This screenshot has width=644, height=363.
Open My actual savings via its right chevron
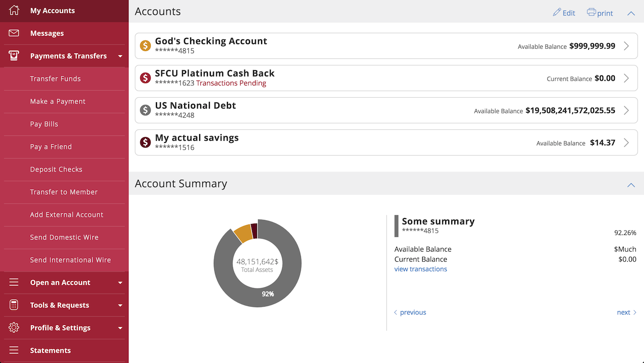point(626,142)
